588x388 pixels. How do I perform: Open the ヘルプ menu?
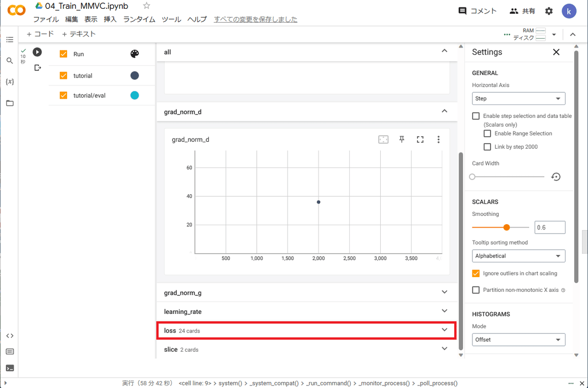pyautogui.click(x=197, y=20)
